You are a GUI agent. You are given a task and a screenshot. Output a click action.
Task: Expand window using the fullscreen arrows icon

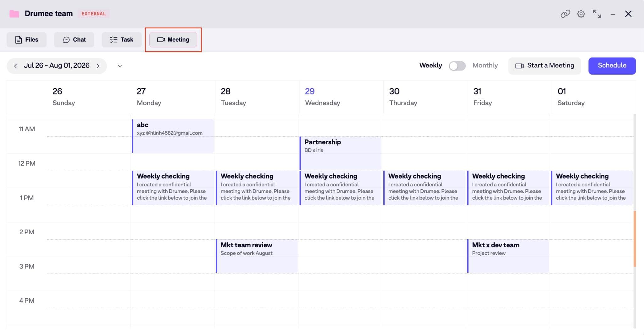pyautogui.click(x=597, y=14)
